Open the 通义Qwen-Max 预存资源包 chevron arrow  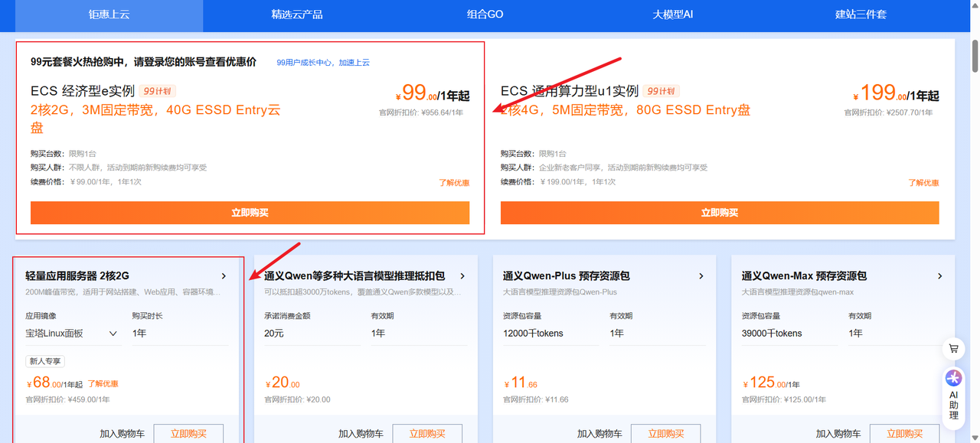click(940, 276)
